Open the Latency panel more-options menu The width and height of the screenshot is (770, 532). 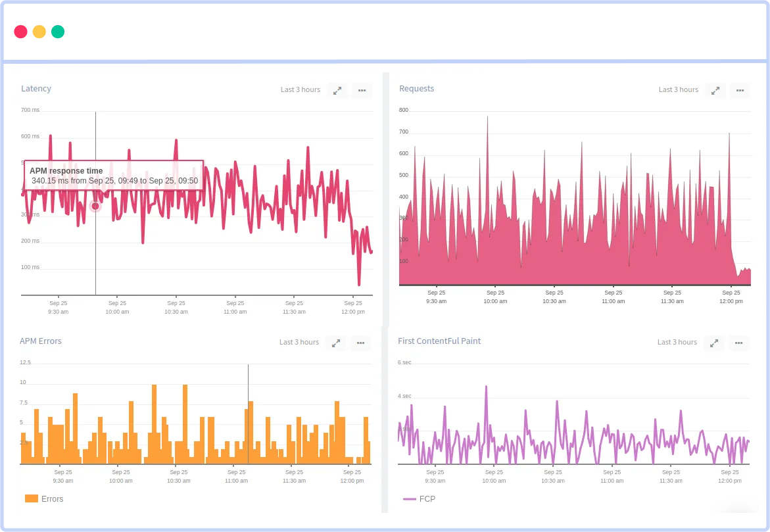(362, 90)
